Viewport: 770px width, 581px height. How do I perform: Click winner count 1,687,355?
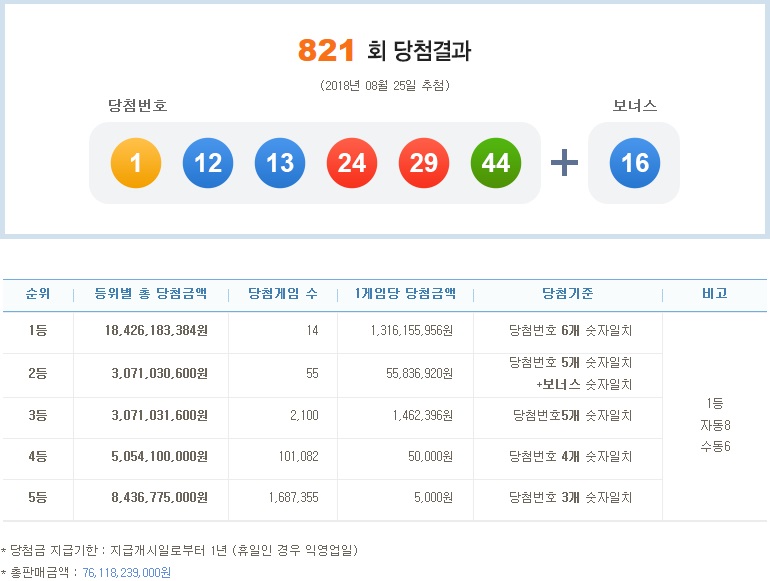tap(294, 497)
